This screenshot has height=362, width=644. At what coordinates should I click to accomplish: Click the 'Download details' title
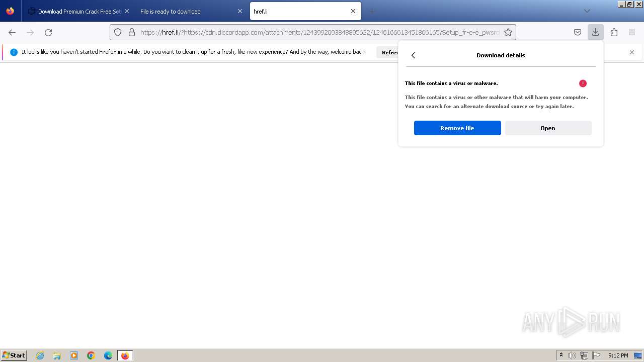501,55
